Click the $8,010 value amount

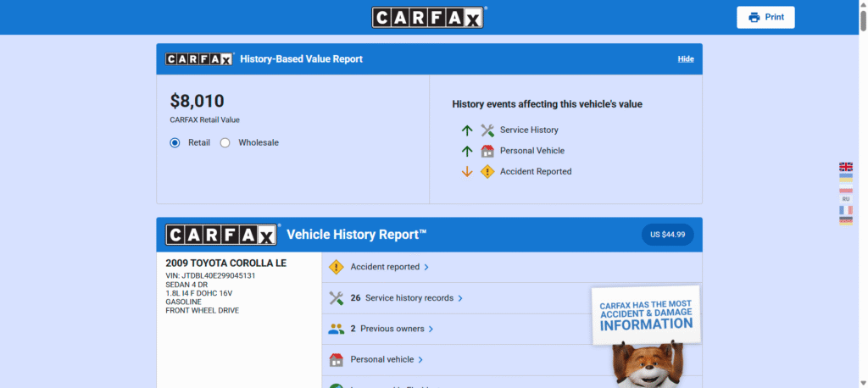(x=197, y=101)
